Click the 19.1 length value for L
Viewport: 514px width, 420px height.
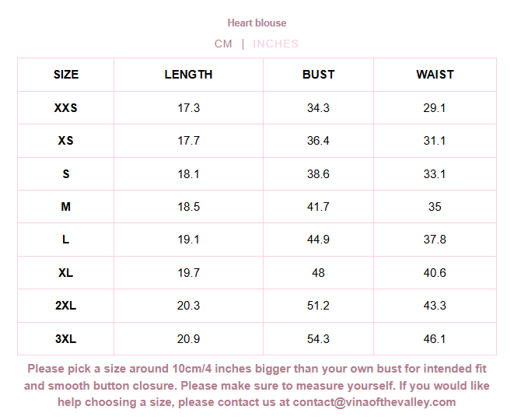pos(188,240)
